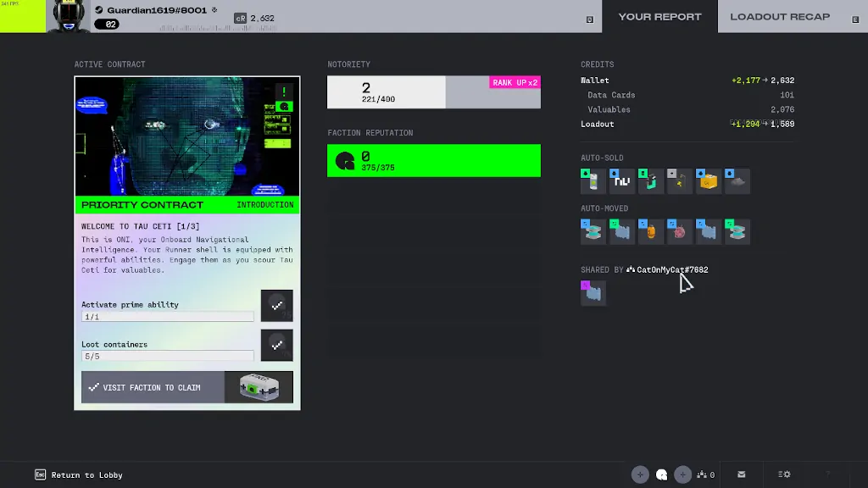This screenshot has height=488, width=868.
Task: Click the Loot containers checkmark box
Action: [x=276, y=346]
